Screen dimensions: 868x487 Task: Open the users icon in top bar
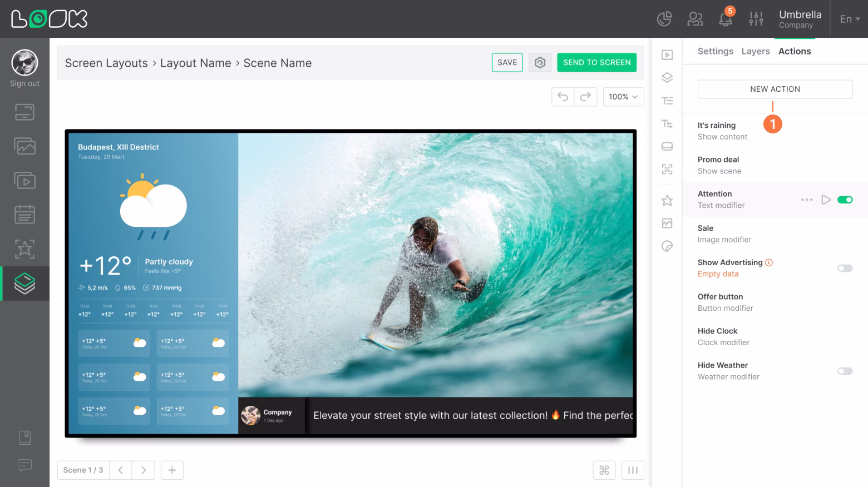[695, 19]
